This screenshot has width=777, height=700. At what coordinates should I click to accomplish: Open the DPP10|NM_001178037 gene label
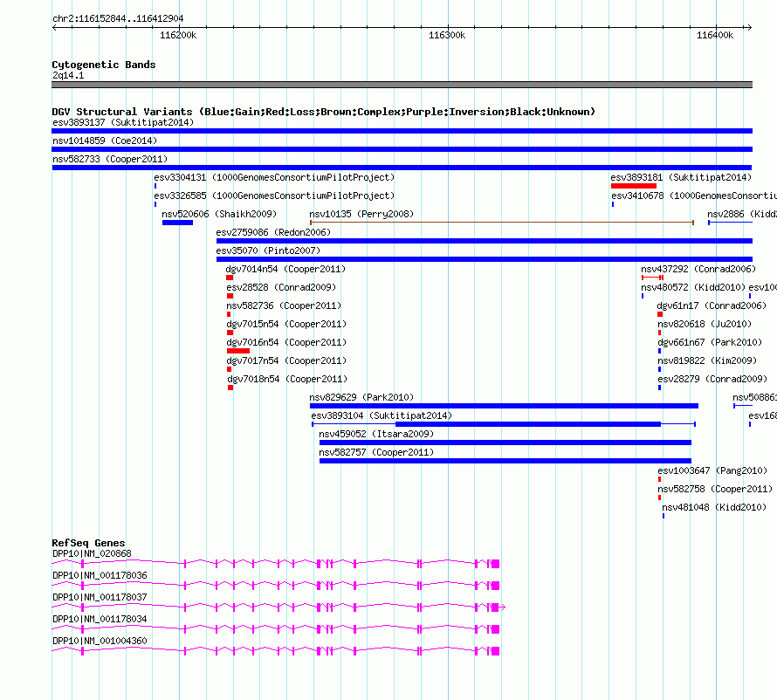click(x=100, y=598)
